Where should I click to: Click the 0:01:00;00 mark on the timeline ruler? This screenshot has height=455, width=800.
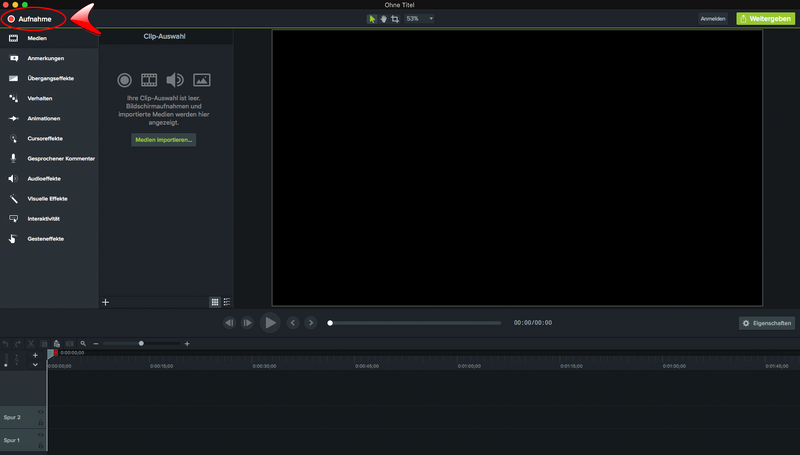pyautogui.click(x=469, y=366)
